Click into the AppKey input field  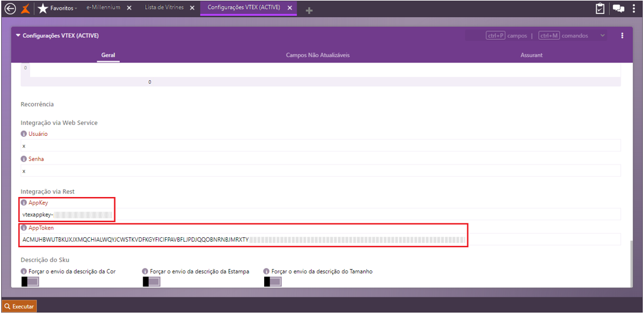[320, 214]
